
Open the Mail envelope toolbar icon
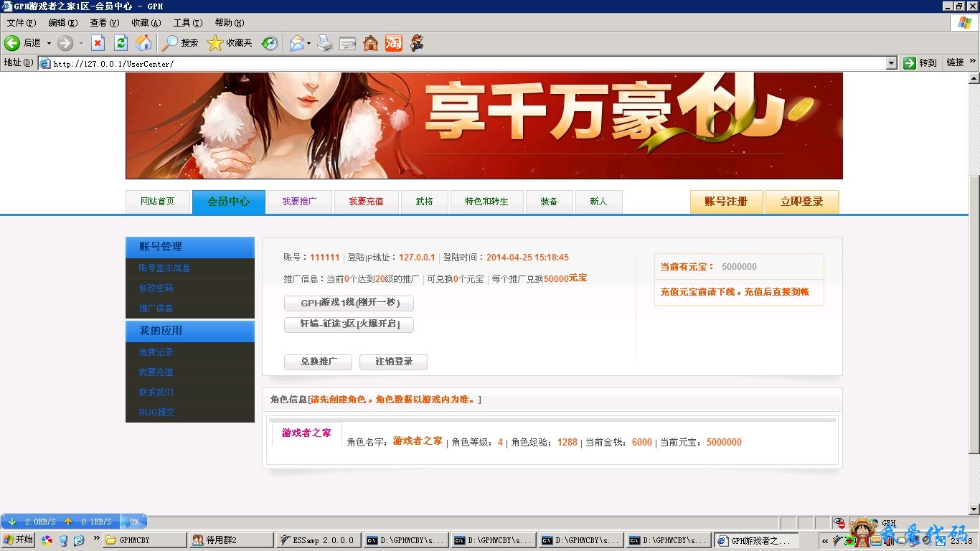(x=296, y=43)
